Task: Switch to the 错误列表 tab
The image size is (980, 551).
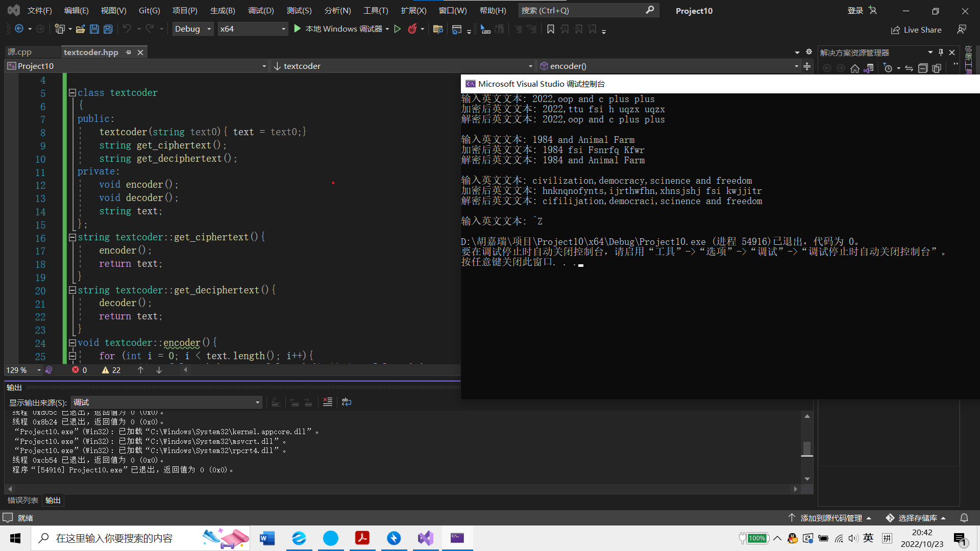Action: (23, 500)
